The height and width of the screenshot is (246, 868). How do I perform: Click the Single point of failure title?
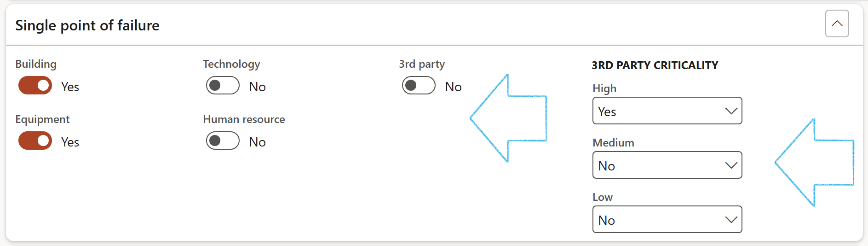(x=87, y=25)
